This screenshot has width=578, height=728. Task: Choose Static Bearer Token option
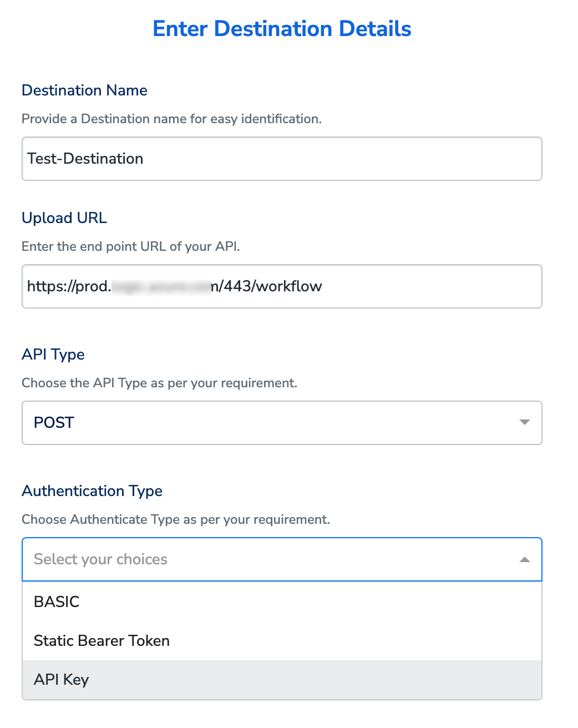click(x=102, y=641)
